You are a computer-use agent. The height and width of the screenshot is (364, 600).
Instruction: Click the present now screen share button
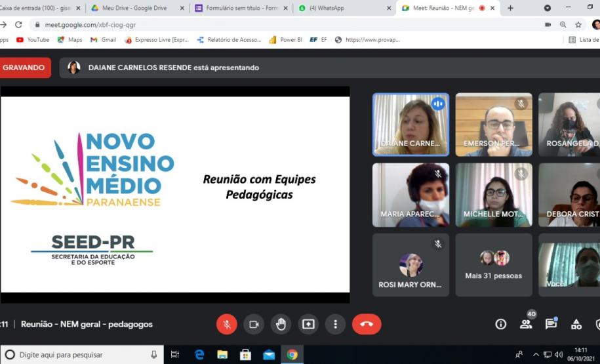(308, 324)
